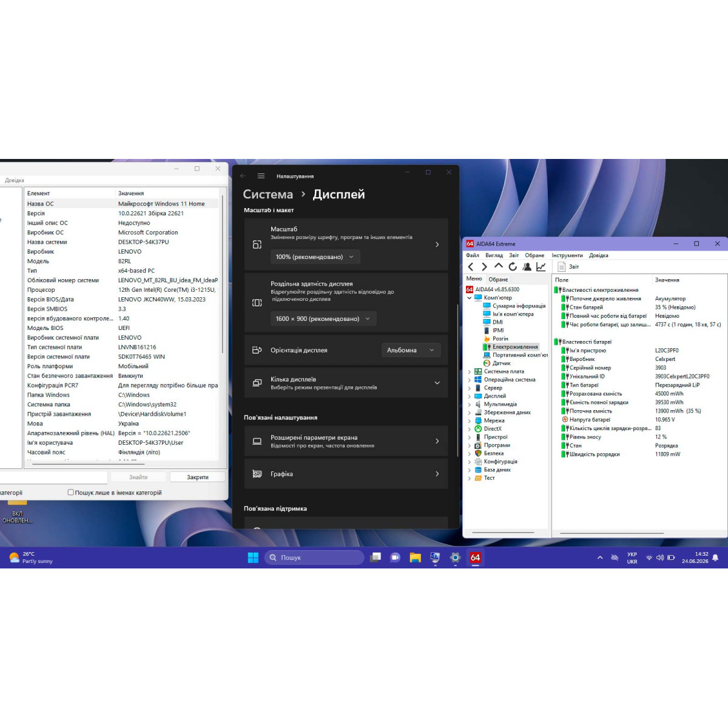
Task: Expand Мультимедіа tree node
Action: [469, 404]
